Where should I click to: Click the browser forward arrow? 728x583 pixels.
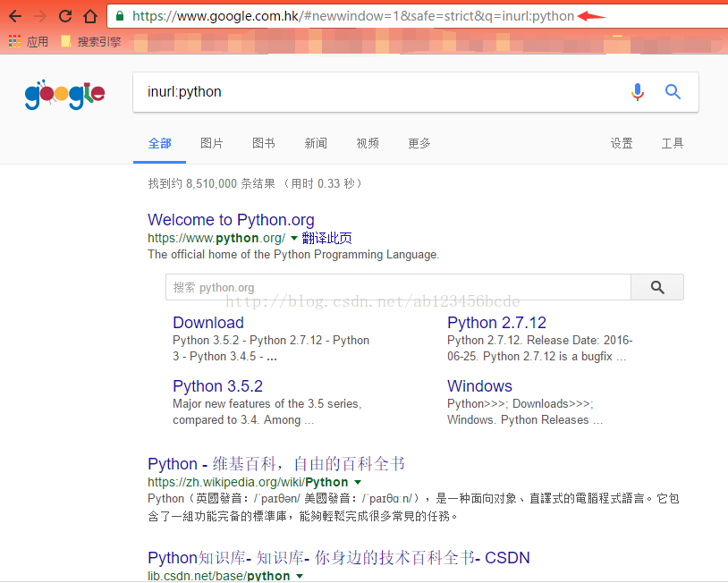[x=40, y=16]
